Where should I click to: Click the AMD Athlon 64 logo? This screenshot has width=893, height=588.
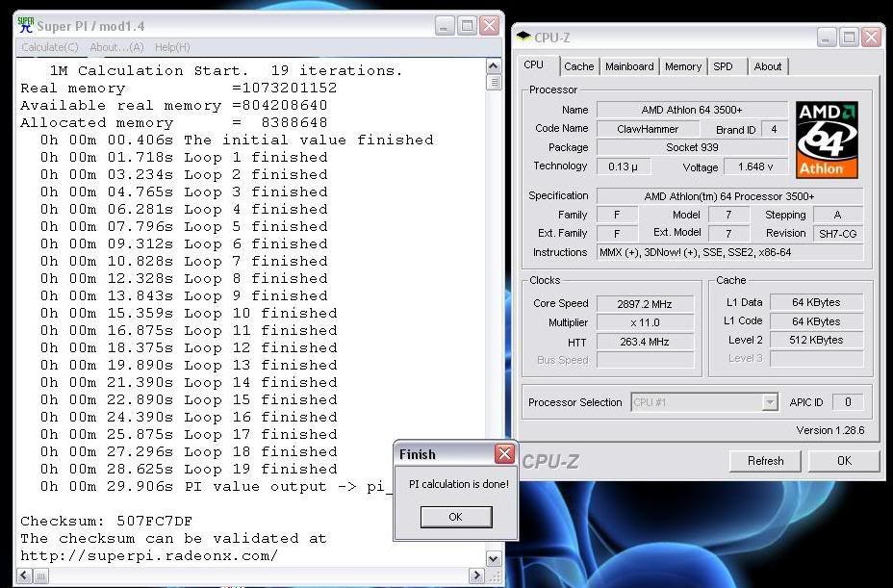[827, 140]
